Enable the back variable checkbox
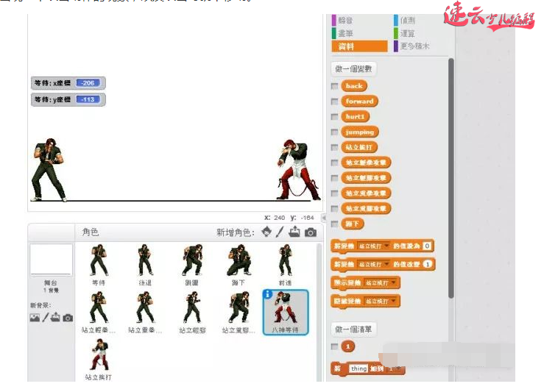Viewport: 558px width, 392px height. point(335,86)
